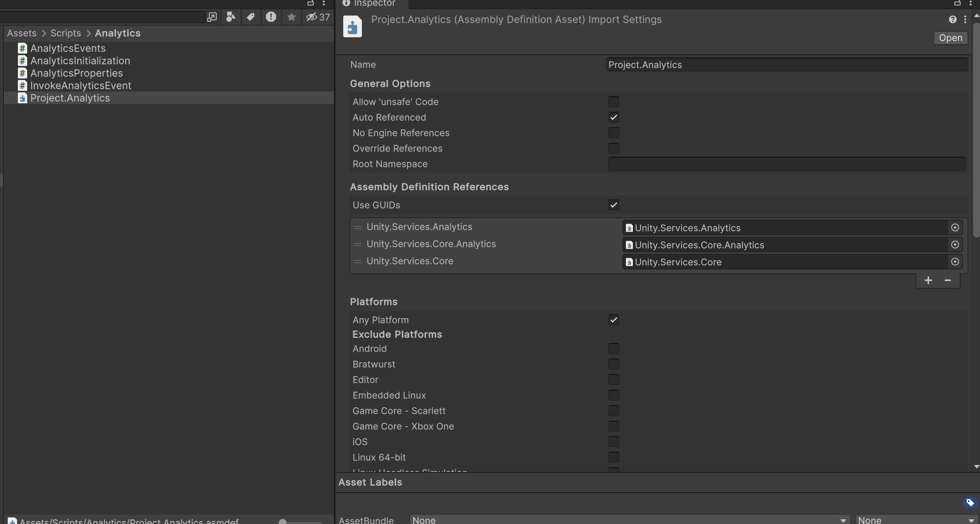The height and width of the screenshot is (524, 980).
Task: Enable the Allow 'unsafe' Code checkbox
Action: click(x=613, y=101)
